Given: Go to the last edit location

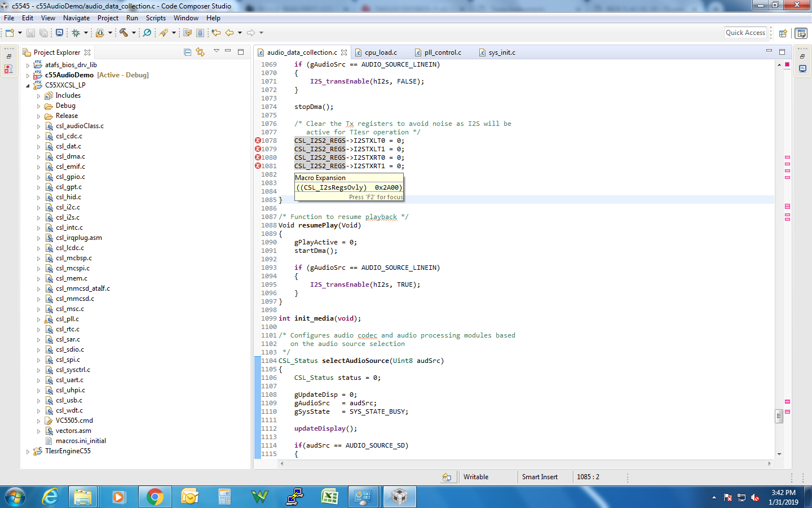Looking at the screenshot, I should coord(216,33).
